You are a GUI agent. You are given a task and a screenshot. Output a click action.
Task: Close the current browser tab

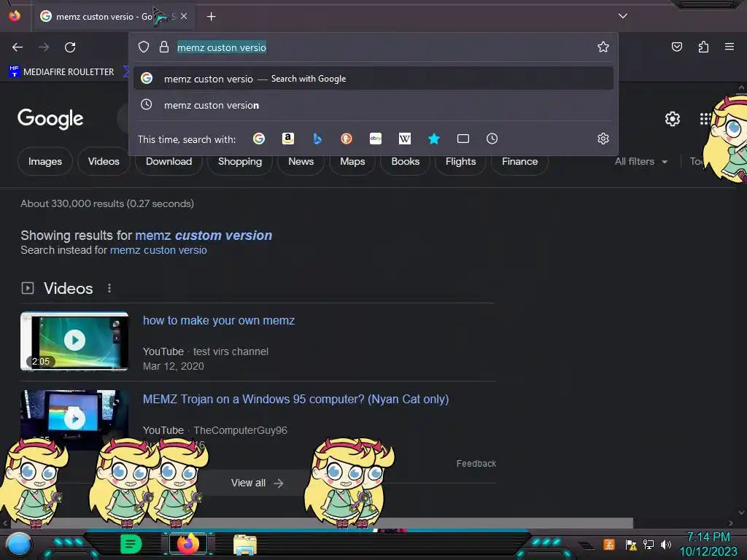[x=184, y=16]
